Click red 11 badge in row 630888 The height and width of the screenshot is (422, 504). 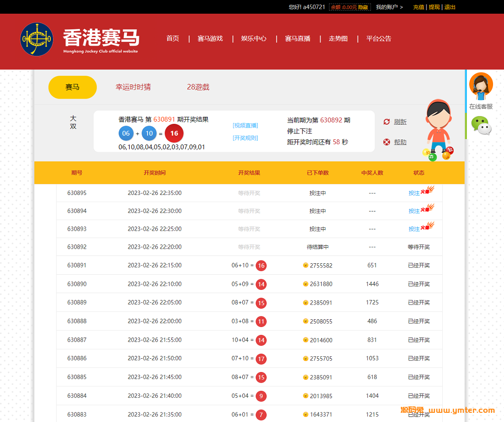(x=261, y=321)
